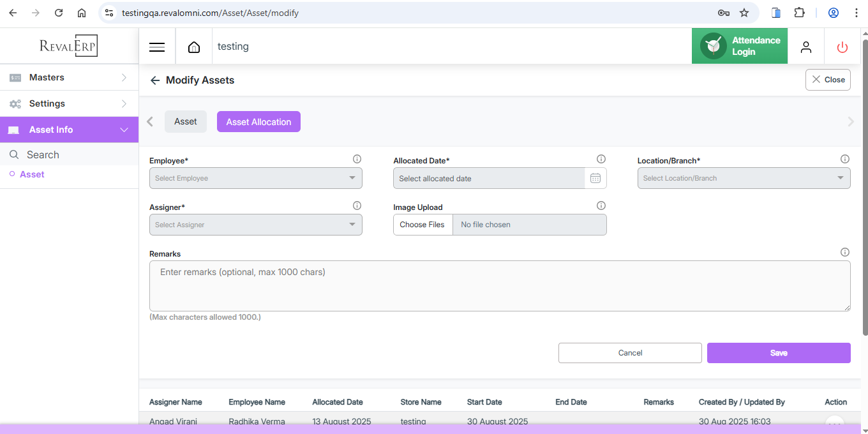
Task: Open calendar icon in Allocated Date
Action: [x=595, y=179]
